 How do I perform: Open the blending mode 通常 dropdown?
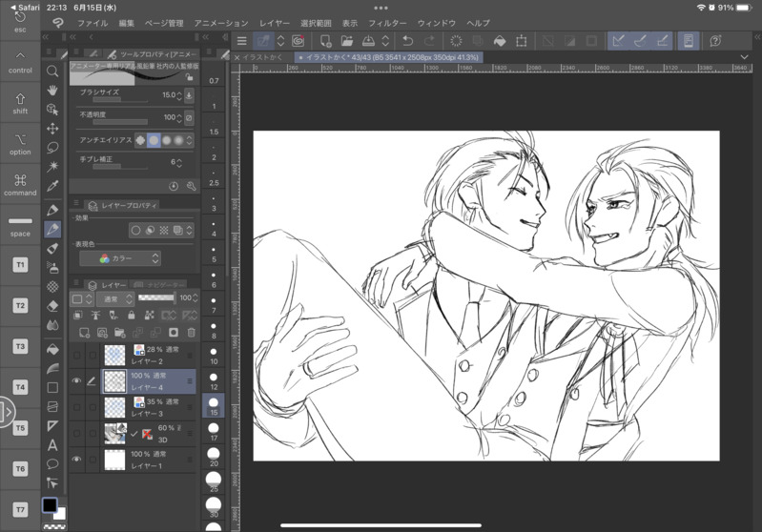115,298
